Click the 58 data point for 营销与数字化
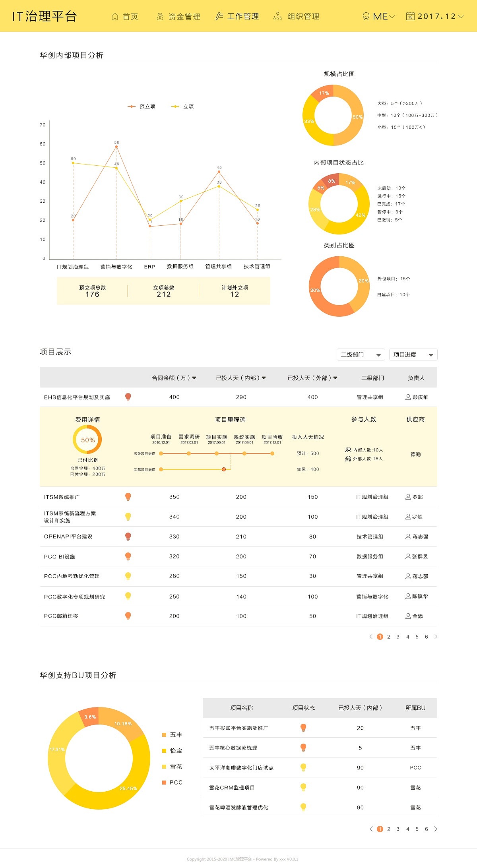The image size is (477, 868). (116, 147)
